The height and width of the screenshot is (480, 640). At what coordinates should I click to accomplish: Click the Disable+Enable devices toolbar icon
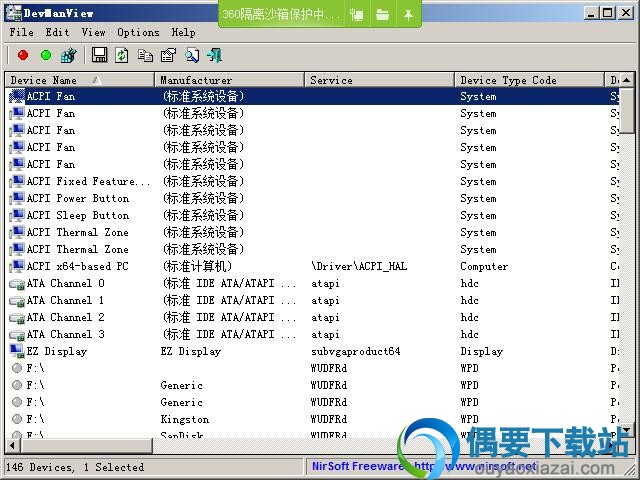(x=69, y=55)
